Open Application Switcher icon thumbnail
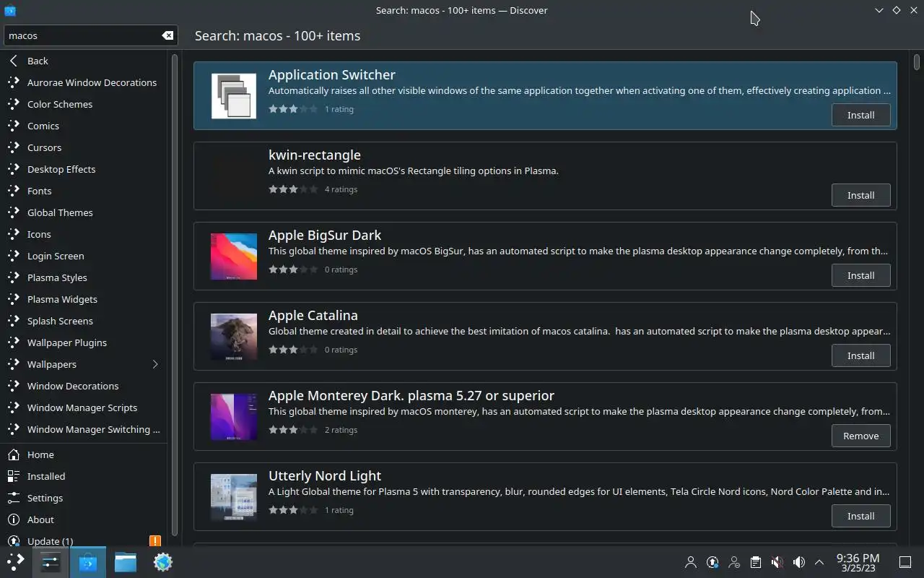The image size is (924, 578). 233,96
